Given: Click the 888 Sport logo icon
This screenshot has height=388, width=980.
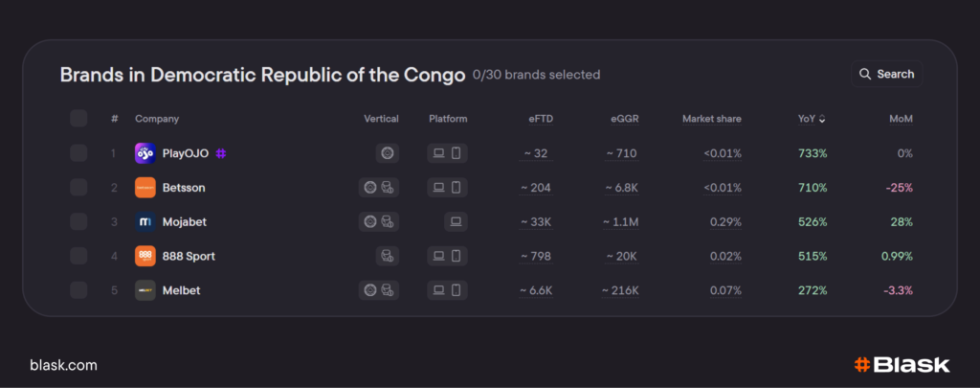Looking at the screenshot, I should [x=145, y=256].
